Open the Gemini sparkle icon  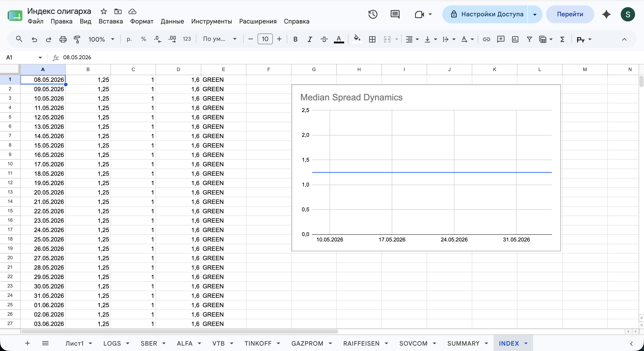[x=606, y=14]
